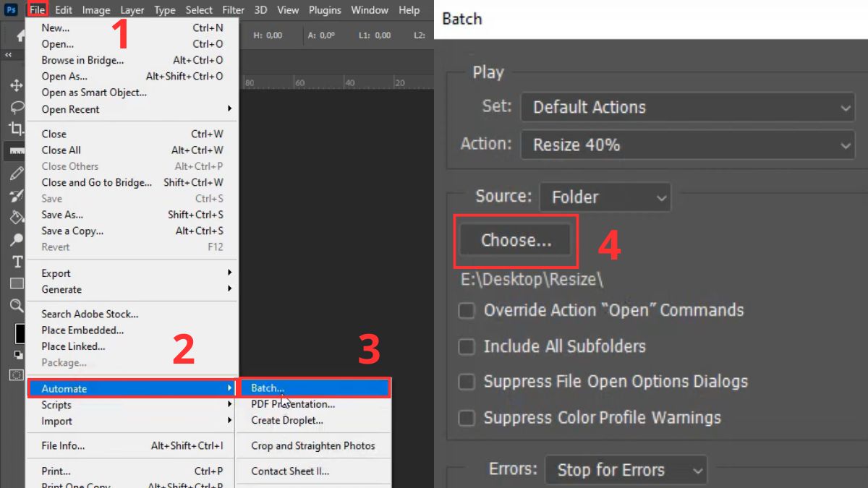The image size is (868, 488).
Task: Choose Crop and Straighten Photos
Action: (x=314, y=445)
